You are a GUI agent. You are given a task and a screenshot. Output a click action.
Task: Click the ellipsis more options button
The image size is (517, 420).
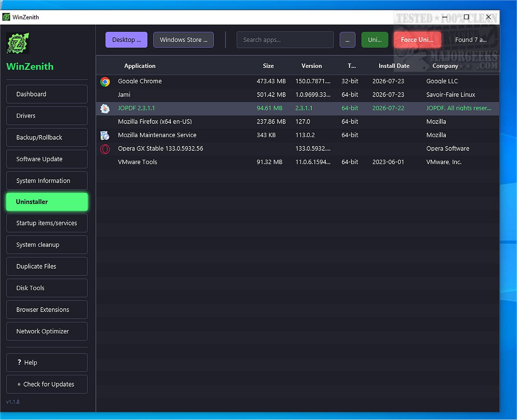tap(348, 40)
